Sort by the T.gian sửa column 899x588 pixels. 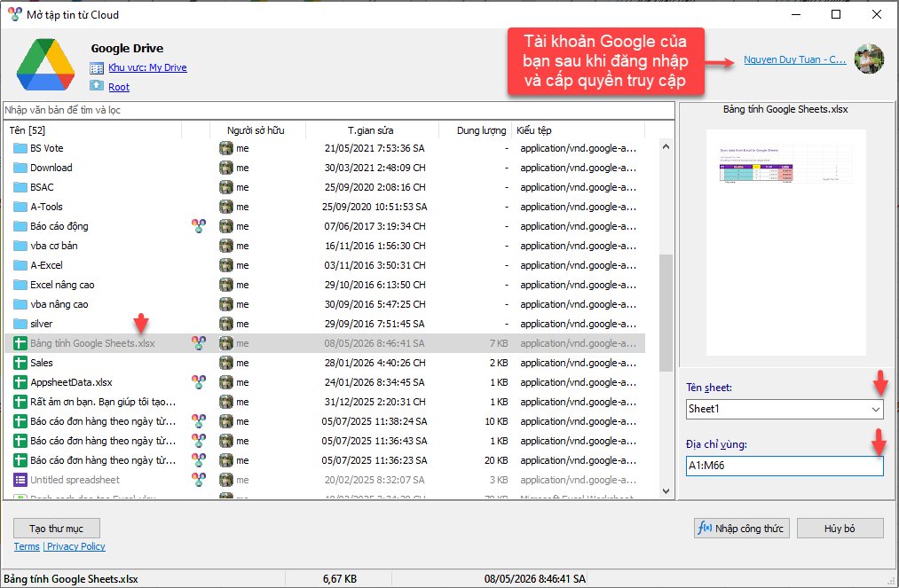370,130
